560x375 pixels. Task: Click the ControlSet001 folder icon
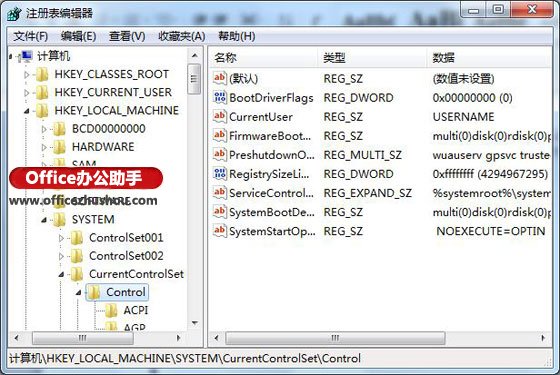[76, 238]
